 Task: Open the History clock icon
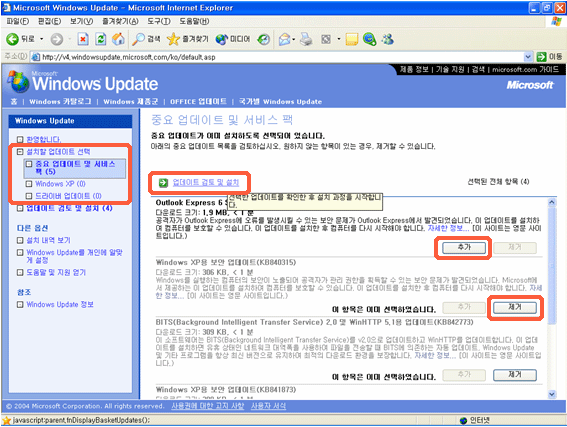[264, 39]
